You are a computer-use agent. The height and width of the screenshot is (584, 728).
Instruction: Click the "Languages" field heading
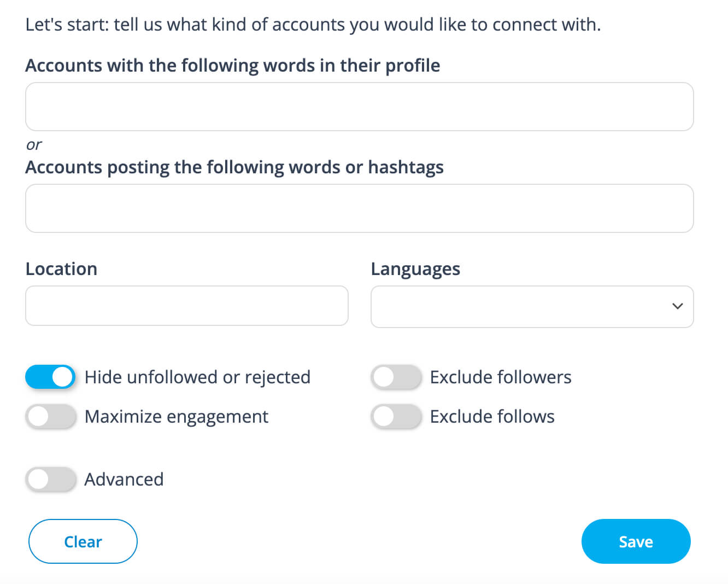coord(415,269)
